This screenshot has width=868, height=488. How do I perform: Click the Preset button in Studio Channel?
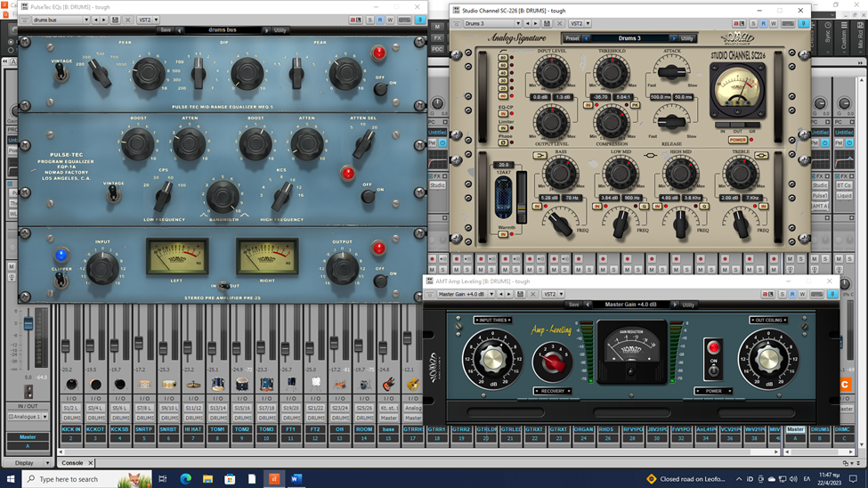(572, 38)
